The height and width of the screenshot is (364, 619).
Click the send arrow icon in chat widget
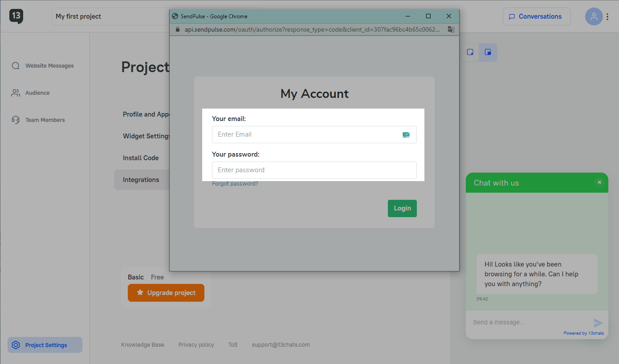click(598, 323)
